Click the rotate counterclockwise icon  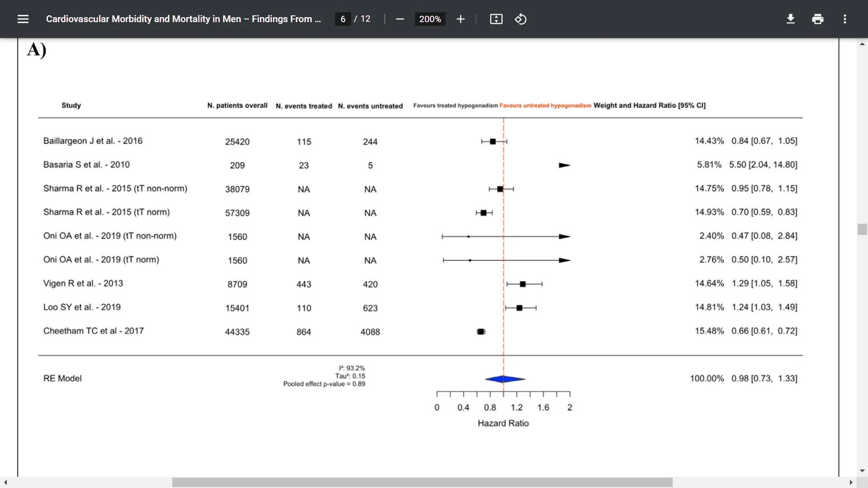[x=520, y=19]
